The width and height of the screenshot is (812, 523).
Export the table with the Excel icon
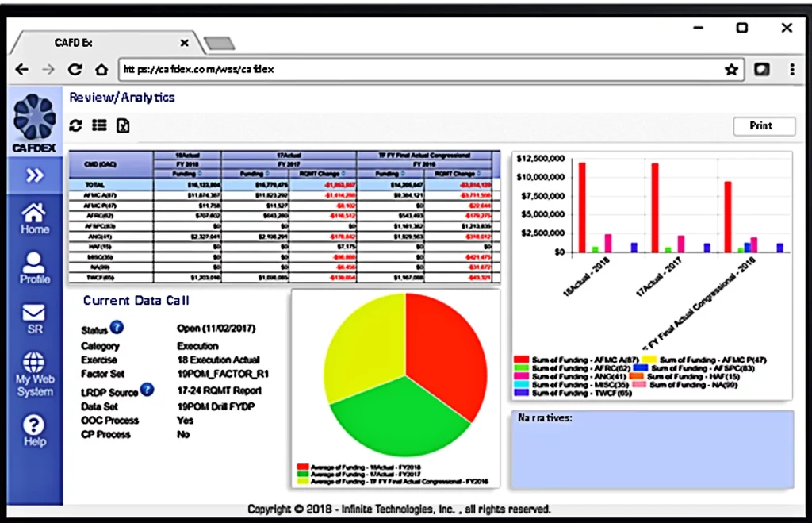[123, 125]
